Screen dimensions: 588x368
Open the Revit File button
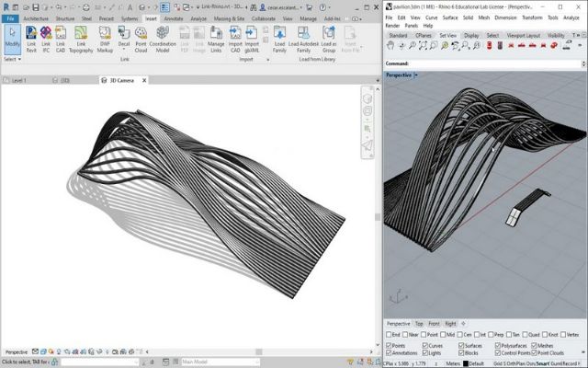(x=10, y=18)
